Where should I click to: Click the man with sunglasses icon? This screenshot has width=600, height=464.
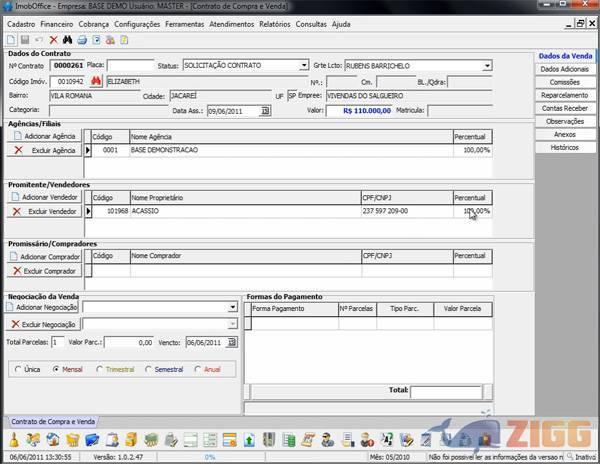point(328,440)
